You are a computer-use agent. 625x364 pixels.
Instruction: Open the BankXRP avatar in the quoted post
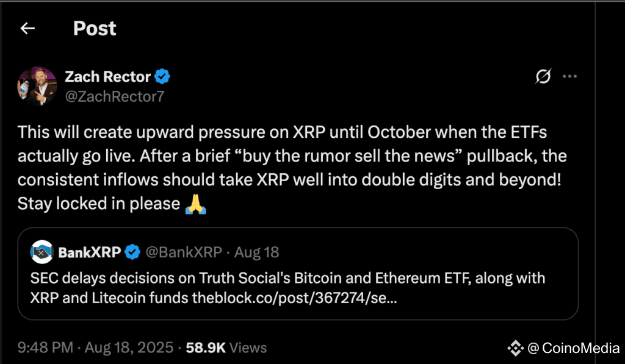42,252
